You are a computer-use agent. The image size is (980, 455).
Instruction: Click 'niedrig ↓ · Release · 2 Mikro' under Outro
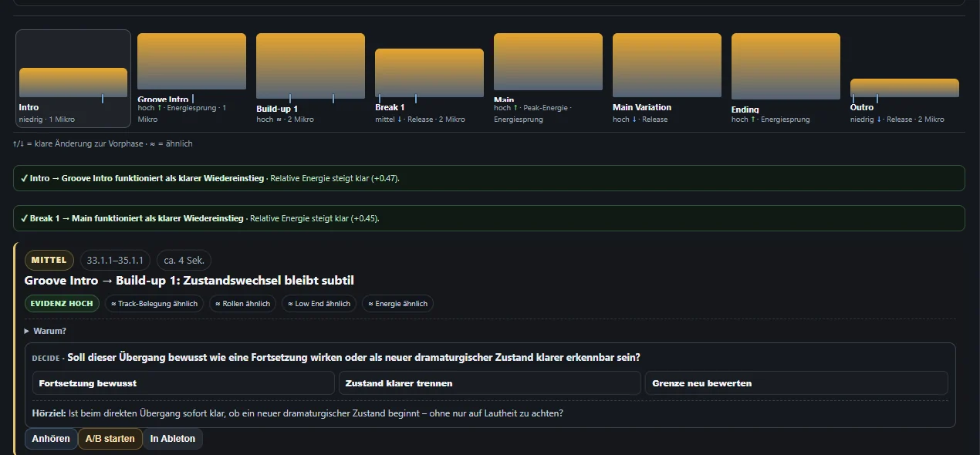[897, 120]
